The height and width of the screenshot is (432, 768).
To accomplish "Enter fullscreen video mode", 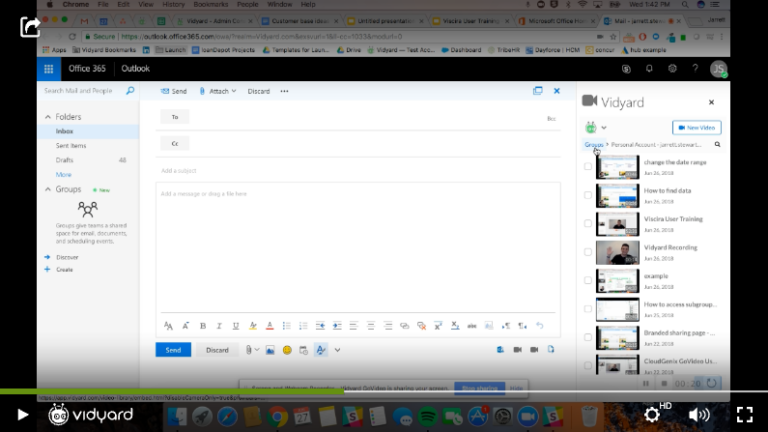I will click(744, 415).
